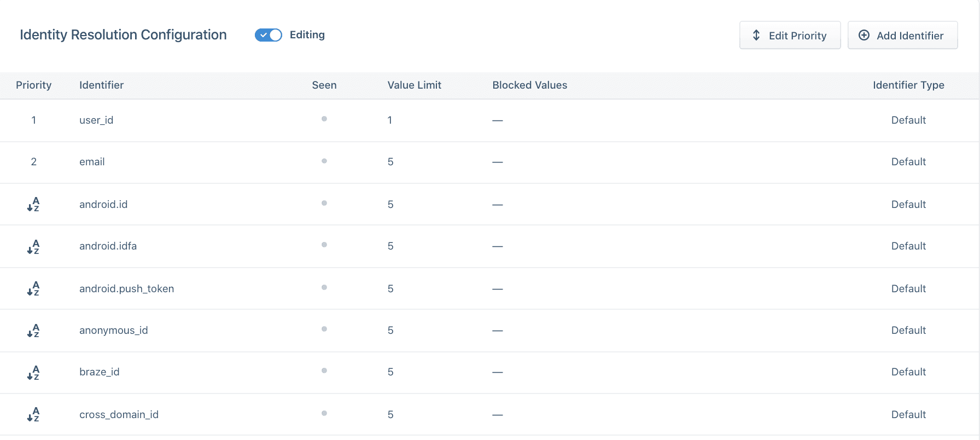Click the sort icon in braze_id row

(33, 372)
